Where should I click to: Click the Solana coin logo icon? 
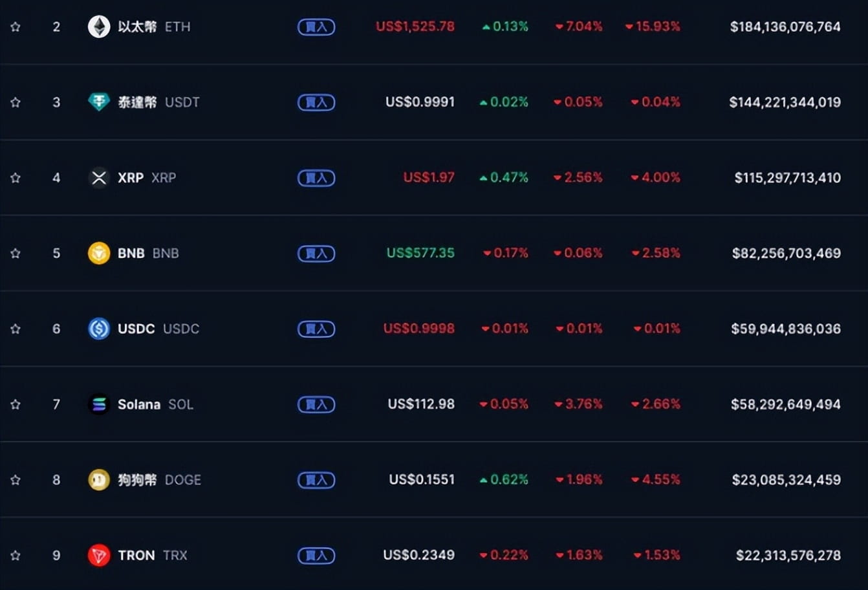pyautogui.click(x=99, y=404)
